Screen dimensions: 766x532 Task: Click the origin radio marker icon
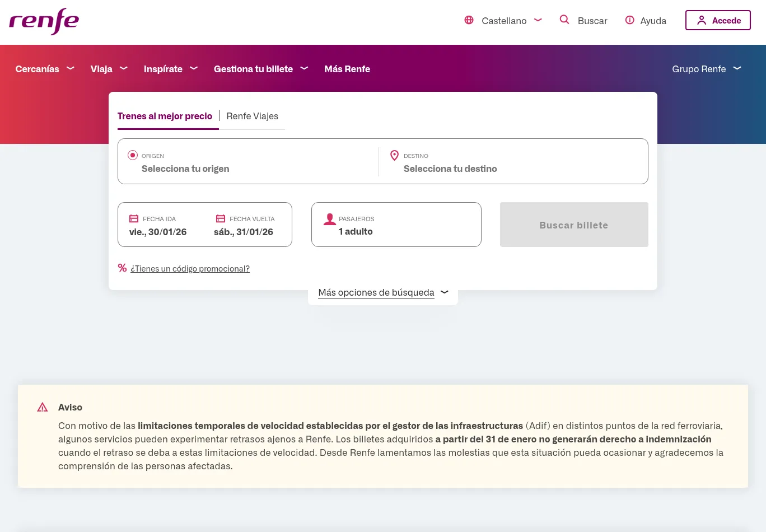coord(133,156)
